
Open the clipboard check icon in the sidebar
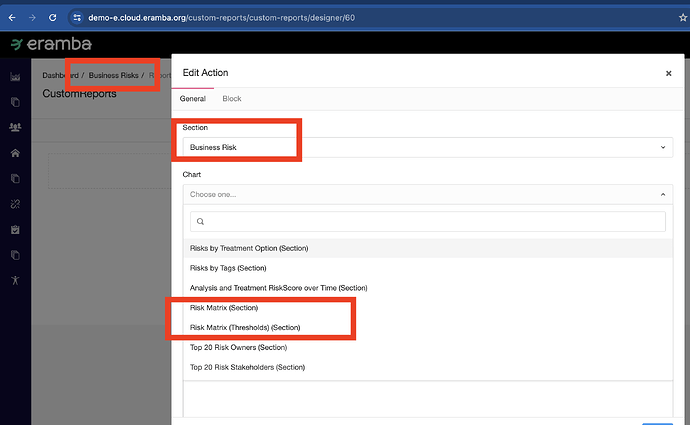coord(15,229)
